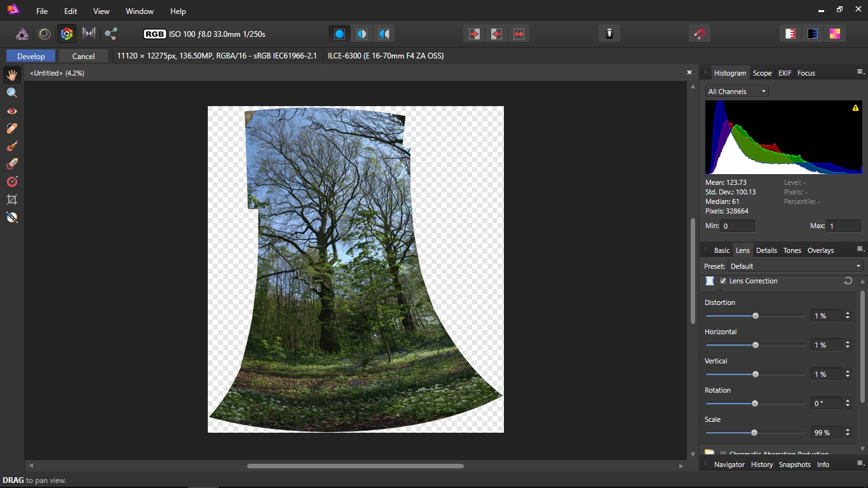Open the Histogram panel options menu

860,72
